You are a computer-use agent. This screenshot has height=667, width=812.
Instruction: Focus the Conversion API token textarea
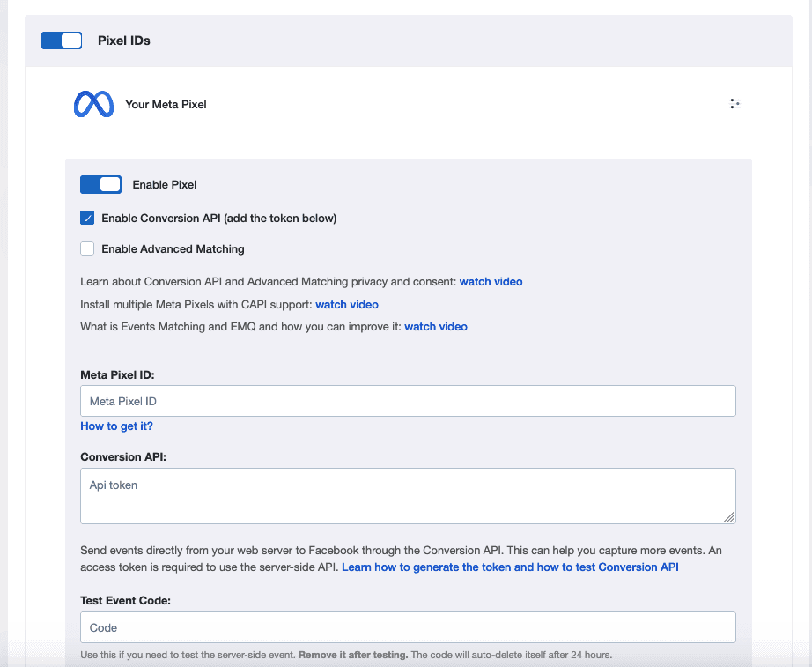(408, 496)
